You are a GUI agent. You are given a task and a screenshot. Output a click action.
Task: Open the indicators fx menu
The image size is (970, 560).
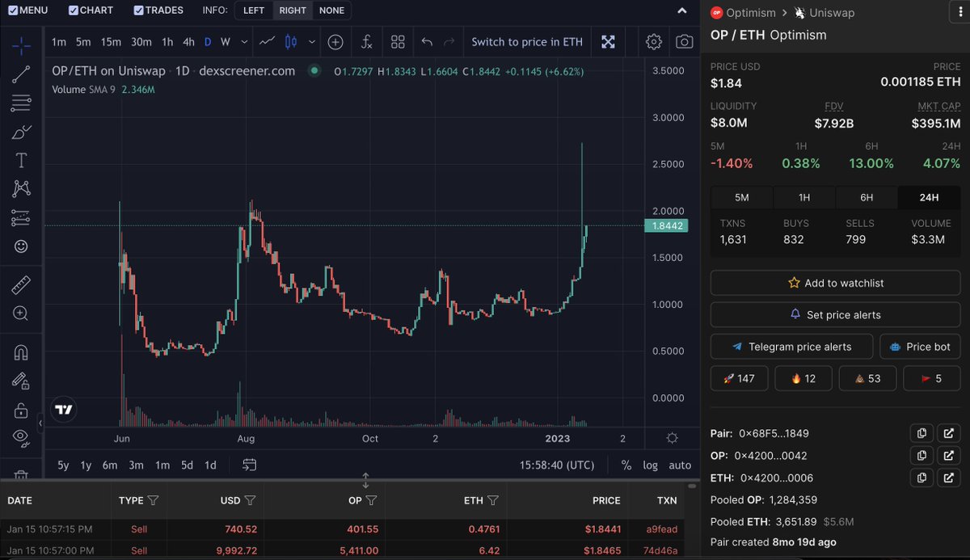[x=367, y=42]
